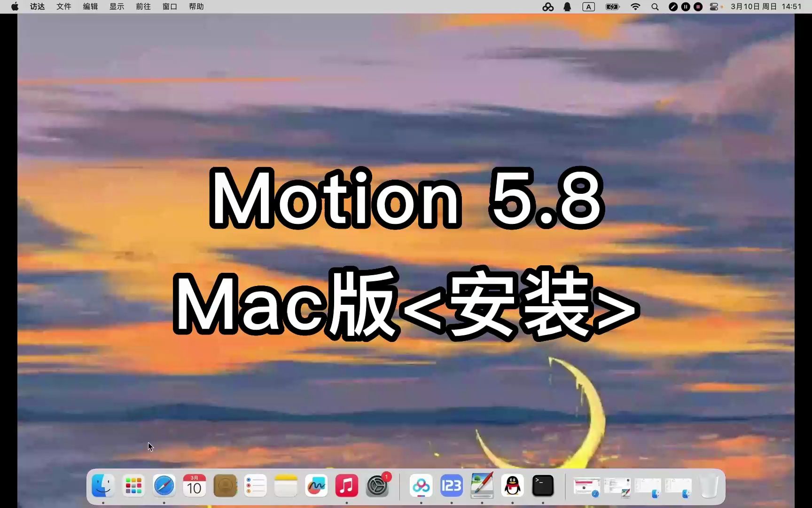Open the Music app in the Dock

[347, 486]
